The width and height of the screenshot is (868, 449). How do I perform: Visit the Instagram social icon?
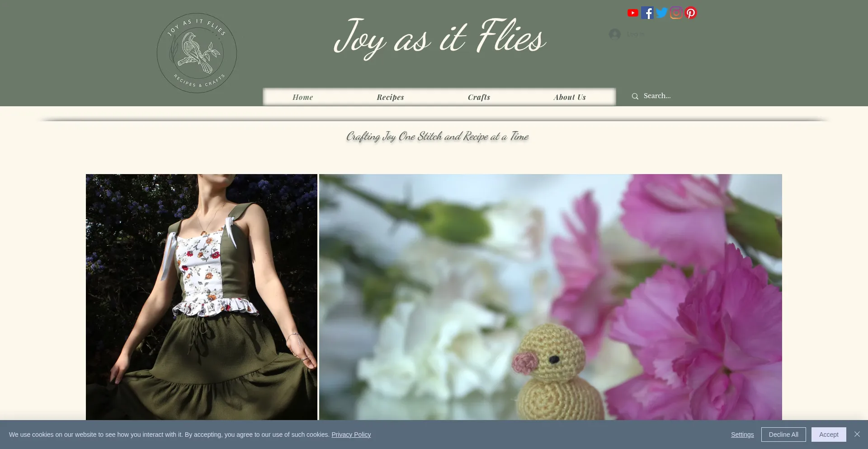tap(676, 13)
